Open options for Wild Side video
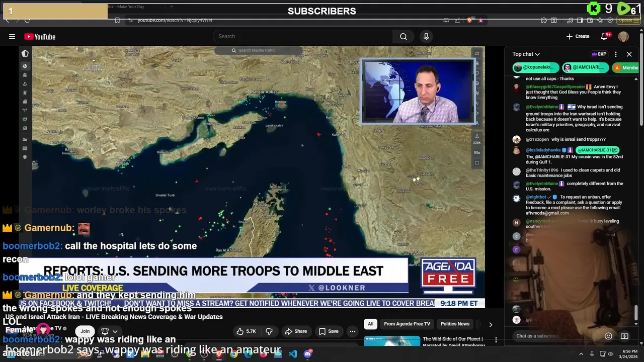 coord(496,340)
